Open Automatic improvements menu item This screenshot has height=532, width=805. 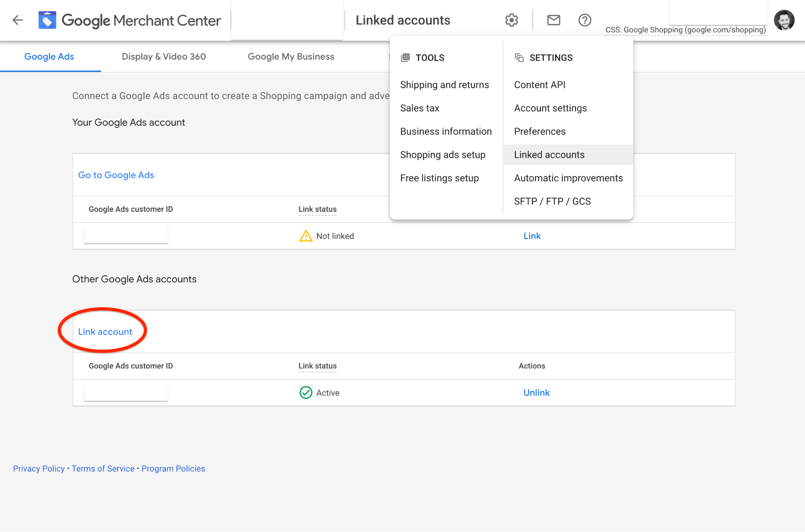(x=568, y=178)
